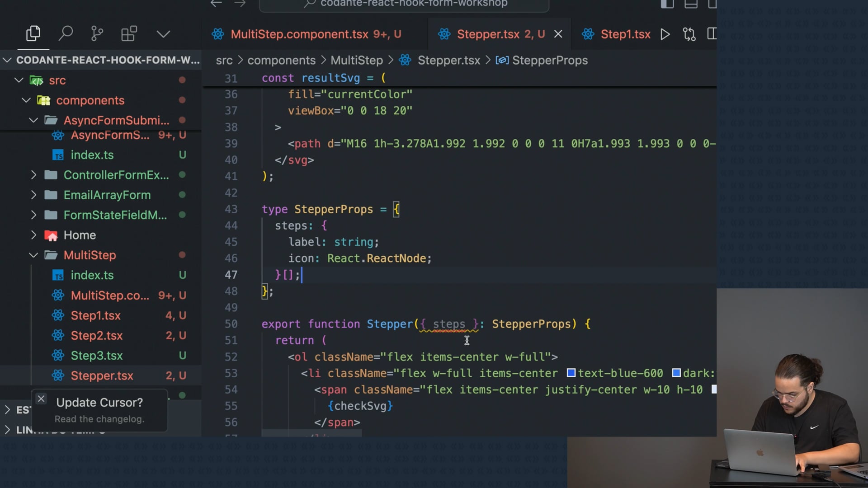The image size is (868, 488).
Task: Switch to MultiStep.component.tsx tab
Action: [x=299, y=34]
